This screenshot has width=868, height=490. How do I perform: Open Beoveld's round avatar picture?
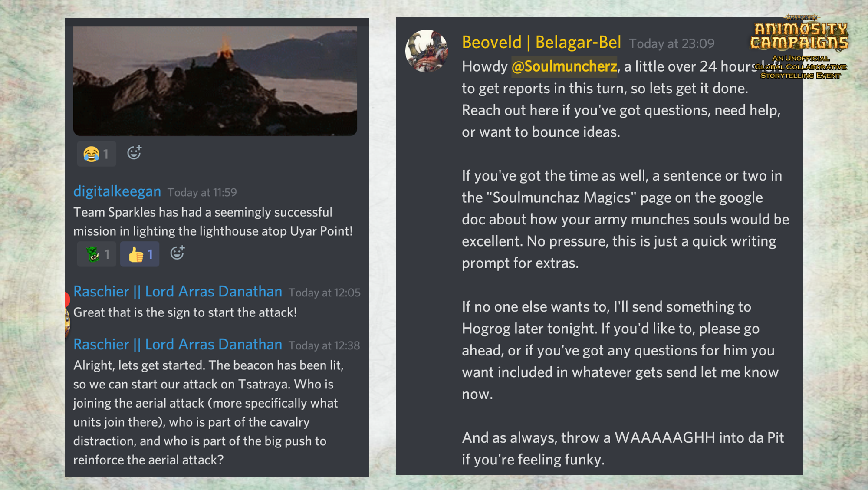(427, 51)
